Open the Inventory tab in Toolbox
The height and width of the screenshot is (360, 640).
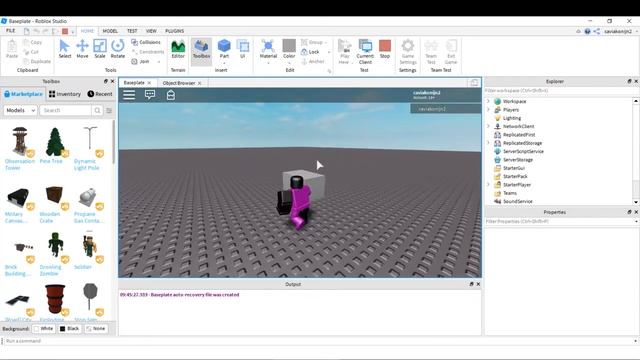coord(65,94)
